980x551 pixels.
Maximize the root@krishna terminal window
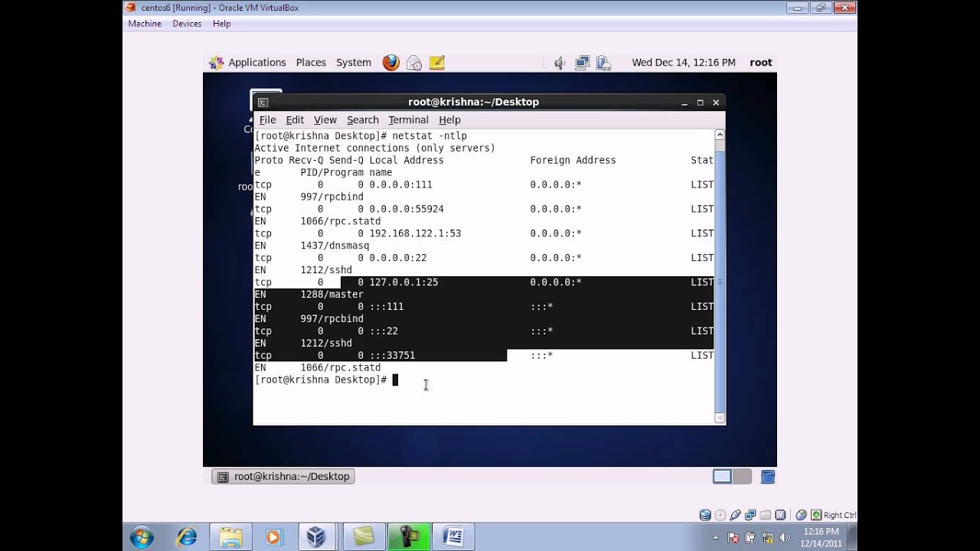click(x=700, y=103)
